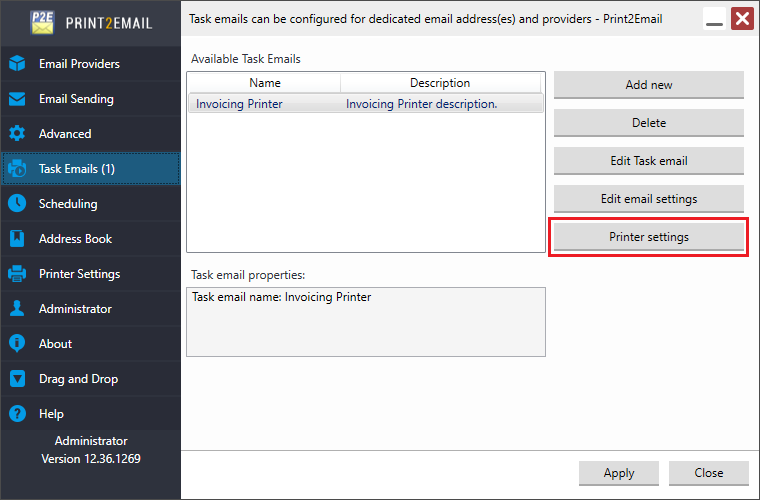This screenshot has height=500, width=760.
Task: Click the Administrator person icon
Action: 17,309
